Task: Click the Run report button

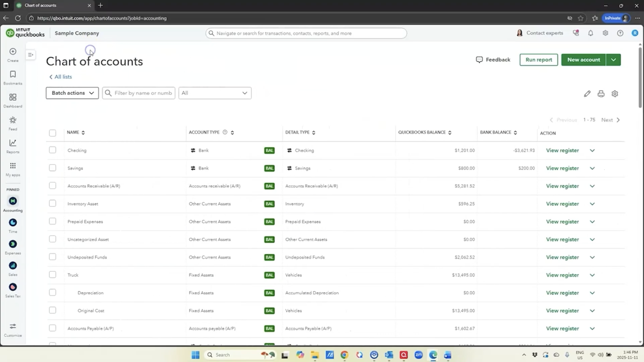Action: (538, 60)
